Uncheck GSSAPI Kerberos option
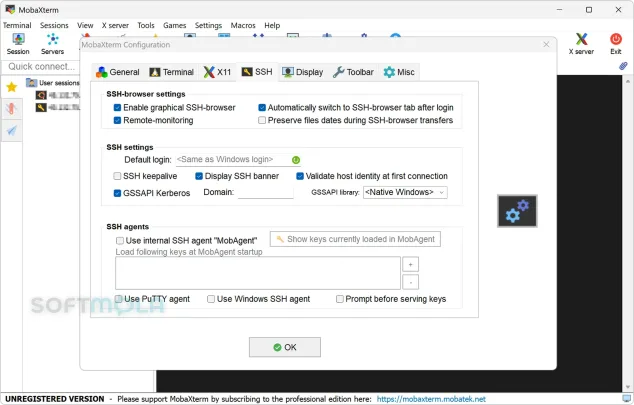The height and width of the screenshot is (405, 634). pos(117,193)
